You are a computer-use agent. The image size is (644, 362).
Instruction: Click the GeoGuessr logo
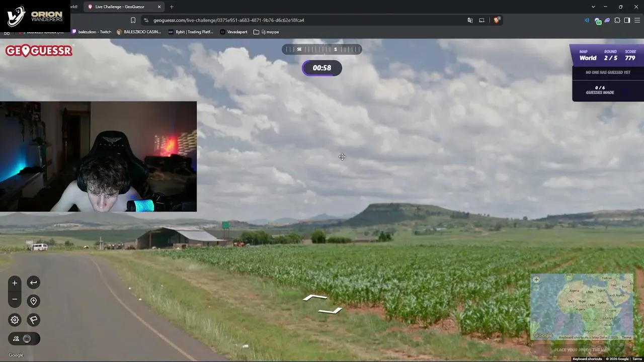click(x=39, y=51)
